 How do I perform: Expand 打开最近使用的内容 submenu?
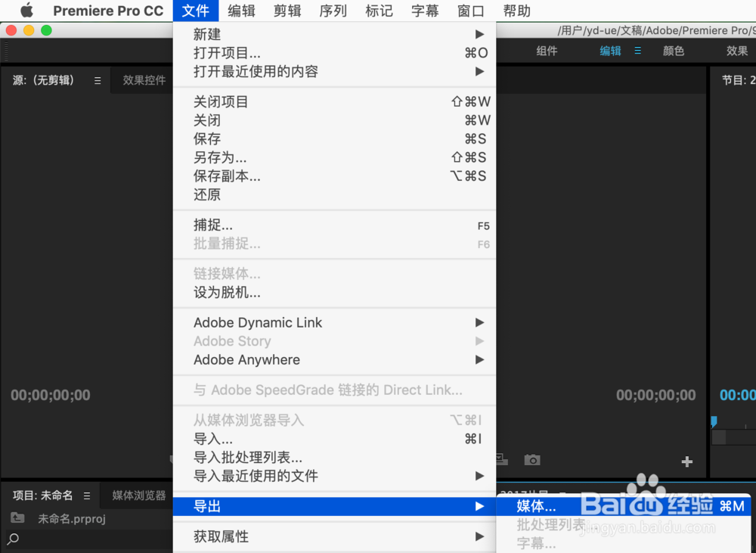point(334,71)
